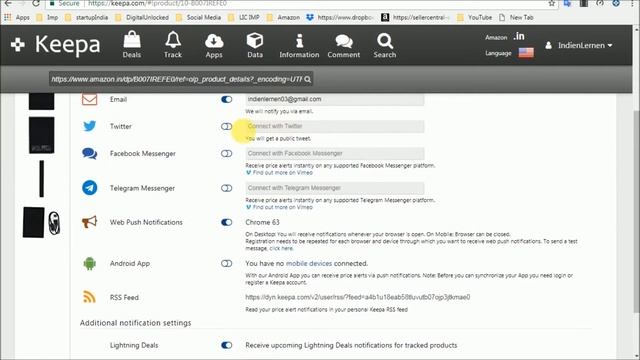This screenshot has width=640, height=360.
Task: Click the Facebook Messenger chat icon
Action: click(x=89, y=153)
